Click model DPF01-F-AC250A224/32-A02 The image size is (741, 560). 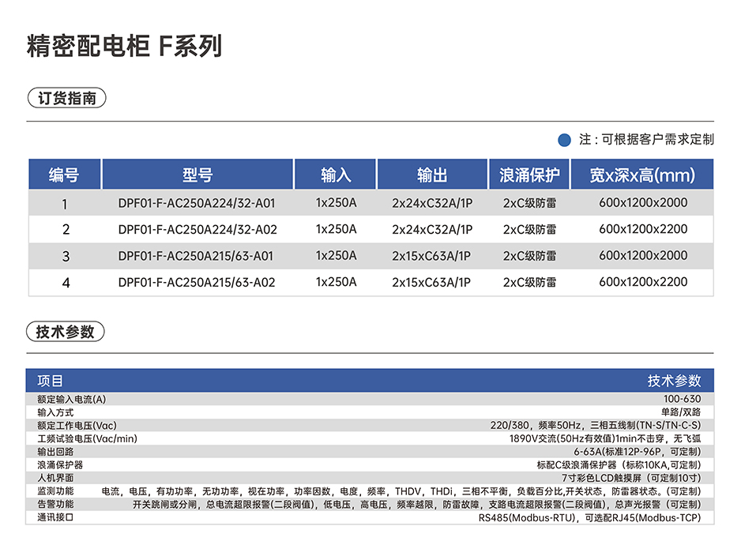(x=197, y=230)
